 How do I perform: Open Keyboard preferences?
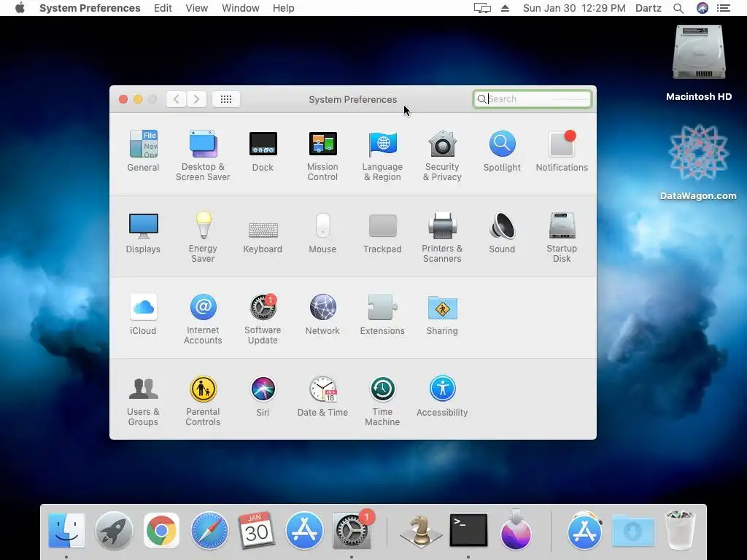(x=263, y=237)
